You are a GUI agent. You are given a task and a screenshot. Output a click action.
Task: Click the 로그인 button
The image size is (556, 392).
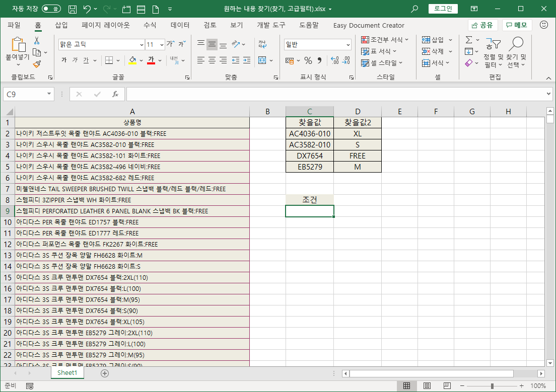tap(443, 9)
